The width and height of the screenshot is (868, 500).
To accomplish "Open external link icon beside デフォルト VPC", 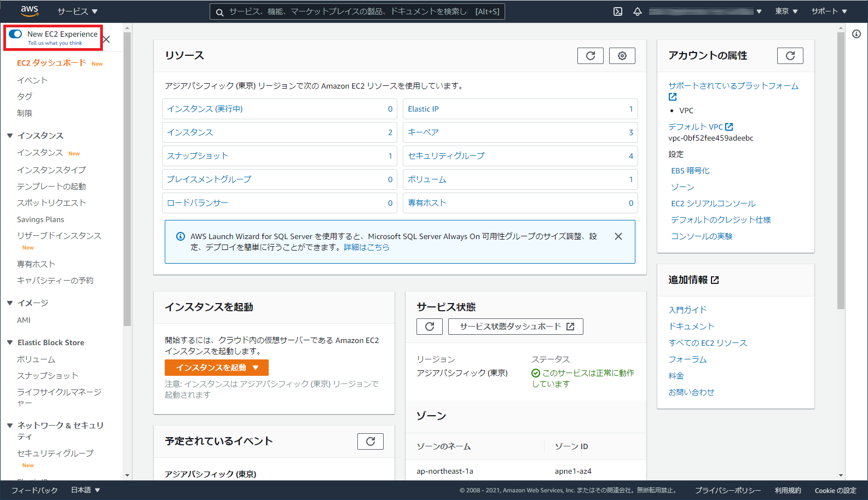I will (x=729, y=127).
